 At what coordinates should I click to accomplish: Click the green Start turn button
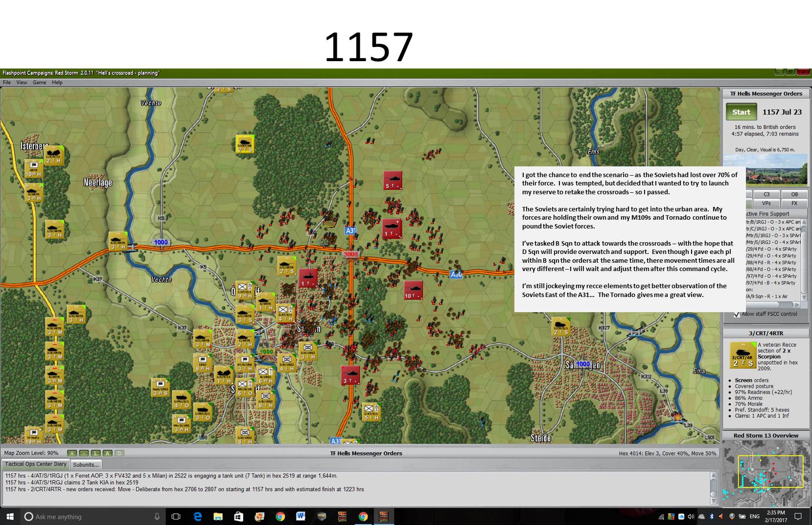(x=741, y=112)
